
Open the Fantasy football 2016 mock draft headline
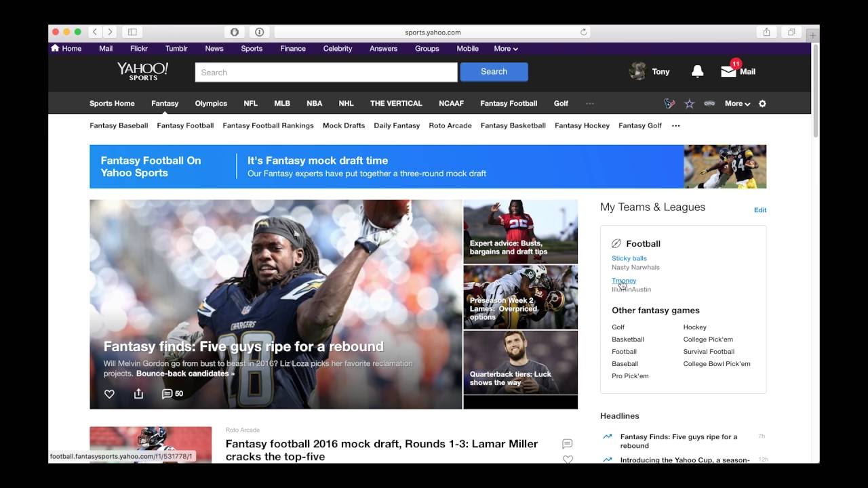[x=381, y=450]
